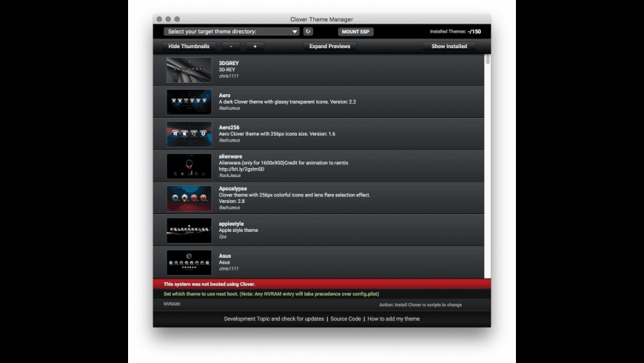The image size is (644, 363).
Task: Click 'Apple style theme' description text
Action: click(x=238, y=230)
